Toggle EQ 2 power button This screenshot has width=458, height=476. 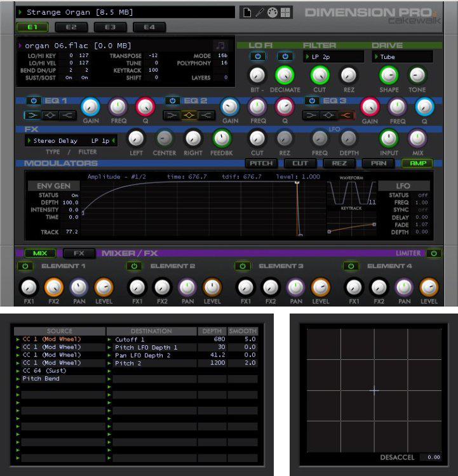pyautogui.click(x=173, y=101)
